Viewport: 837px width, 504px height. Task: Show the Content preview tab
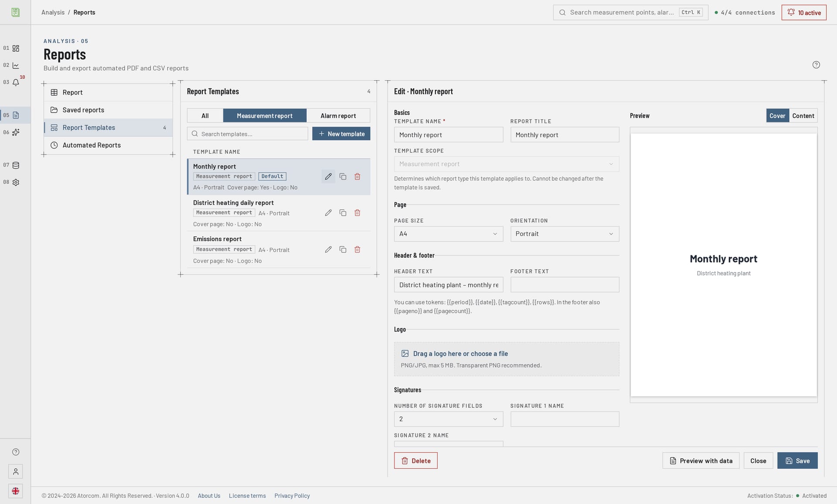coord(803,115)
